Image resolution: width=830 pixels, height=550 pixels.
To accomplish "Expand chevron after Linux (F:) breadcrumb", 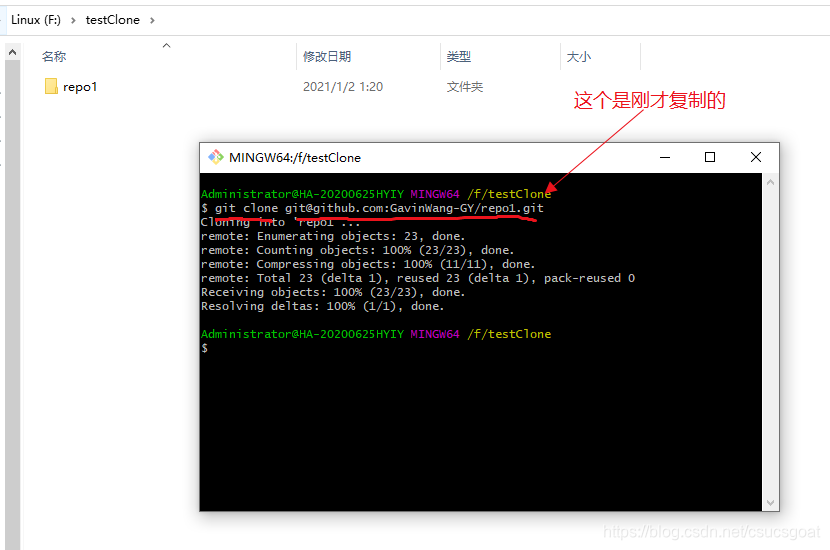I will pyautogui.click(x=73, y=21).
